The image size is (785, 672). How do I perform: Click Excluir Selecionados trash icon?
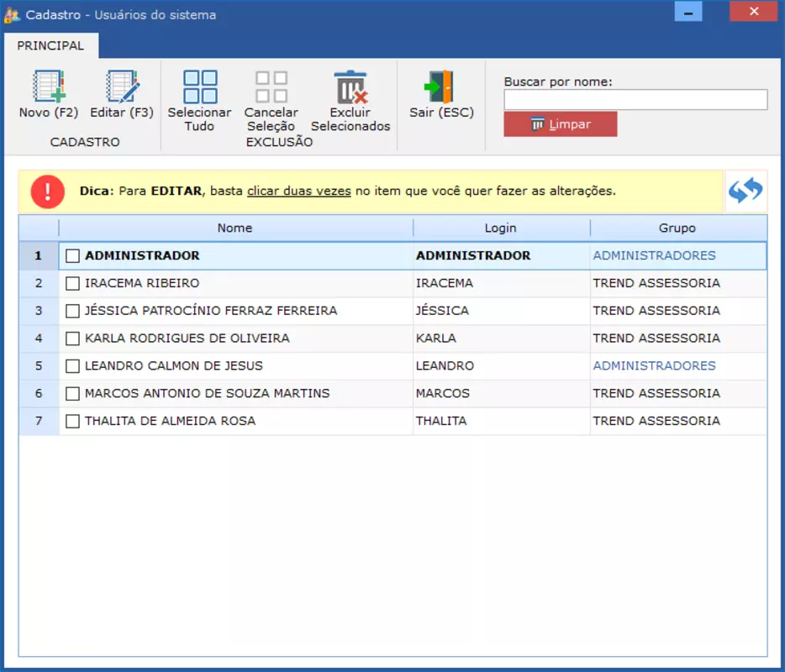click(350, 86)
